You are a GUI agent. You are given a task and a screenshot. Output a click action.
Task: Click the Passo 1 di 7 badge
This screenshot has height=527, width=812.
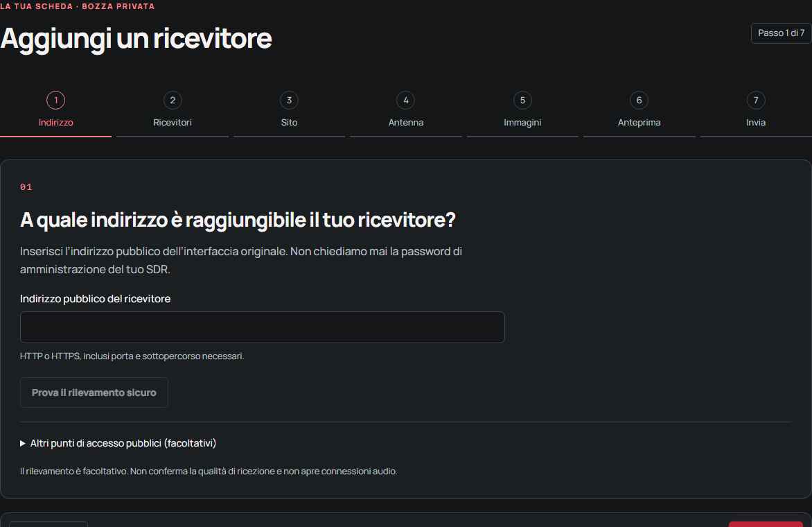tap(781, 33)
